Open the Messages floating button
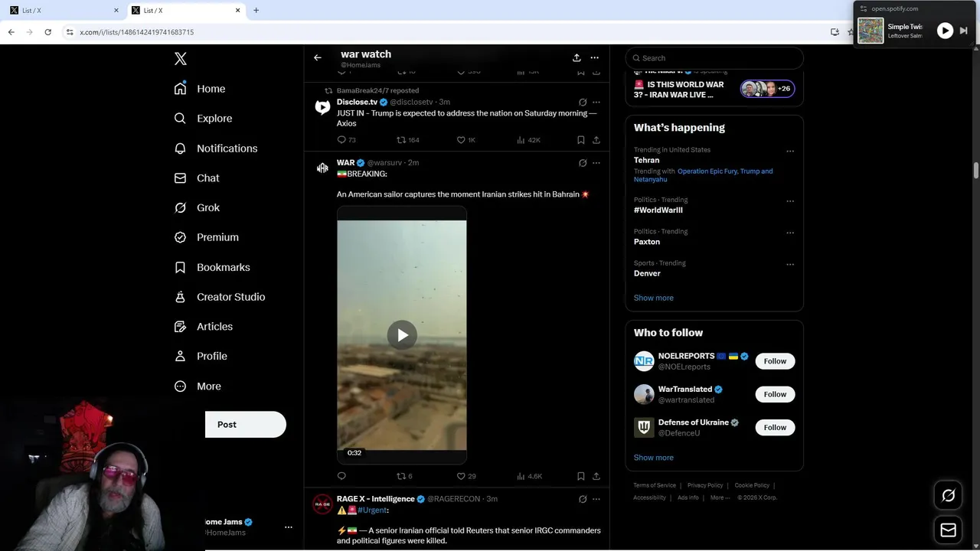 [x=948, y=530]
